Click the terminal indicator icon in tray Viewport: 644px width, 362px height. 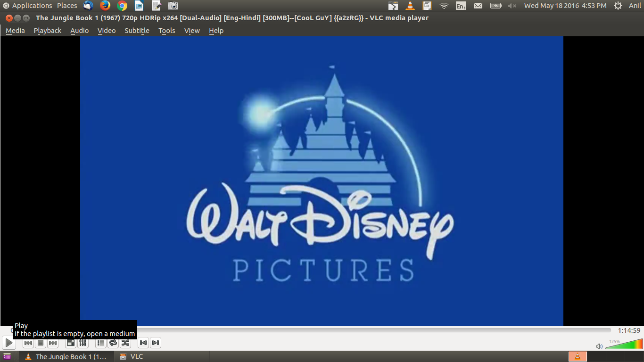(x=393, y=6)
